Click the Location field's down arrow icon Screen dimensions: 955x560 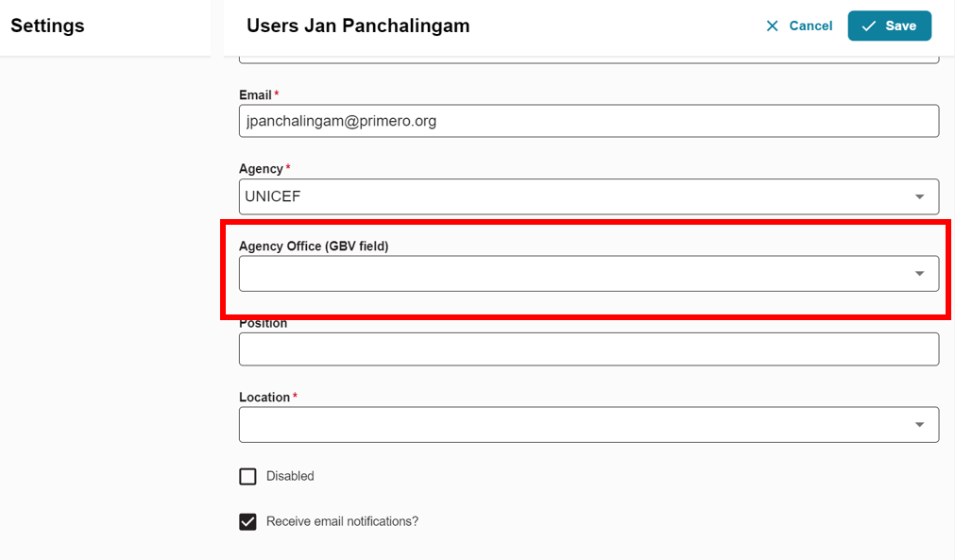(920, 424)
